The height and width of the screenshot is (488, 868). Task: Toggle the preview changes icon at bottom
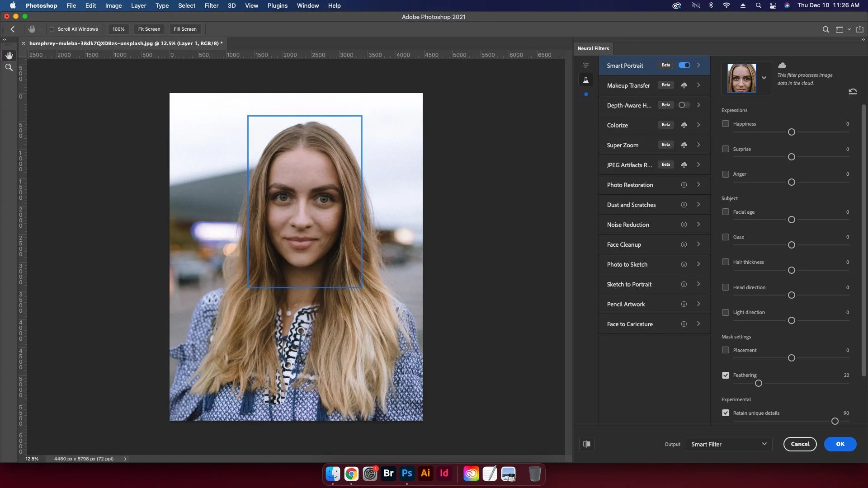click(x=587, y=444)
